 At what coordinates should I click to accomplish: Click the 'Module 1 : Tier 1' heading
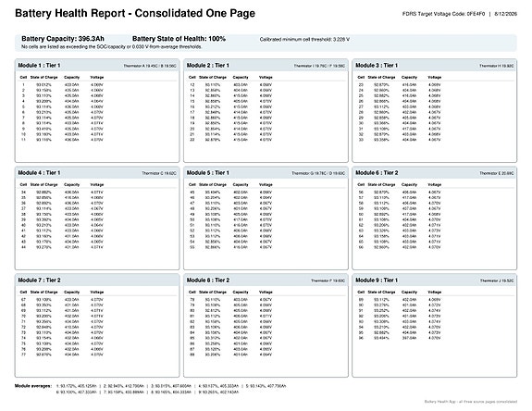[39, 65]
